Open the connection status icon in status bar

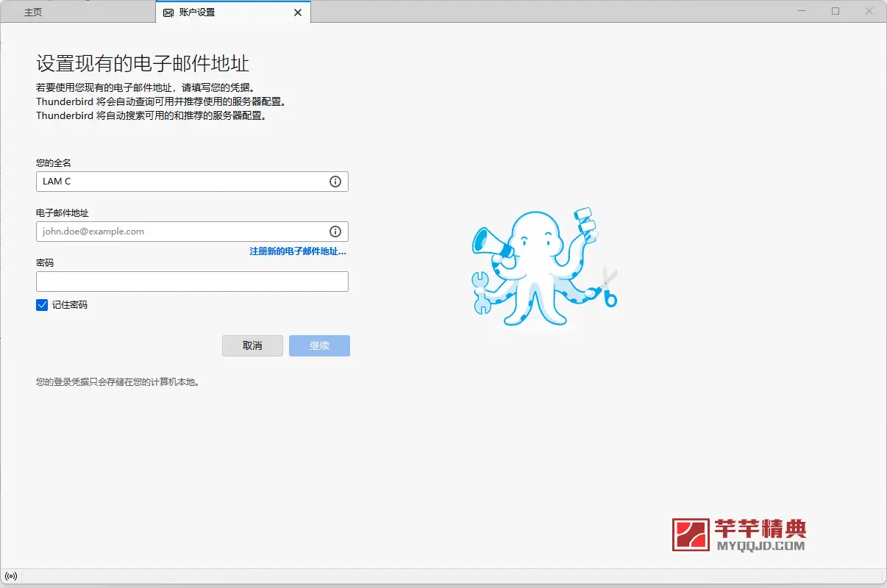click(x=11, y=576)
